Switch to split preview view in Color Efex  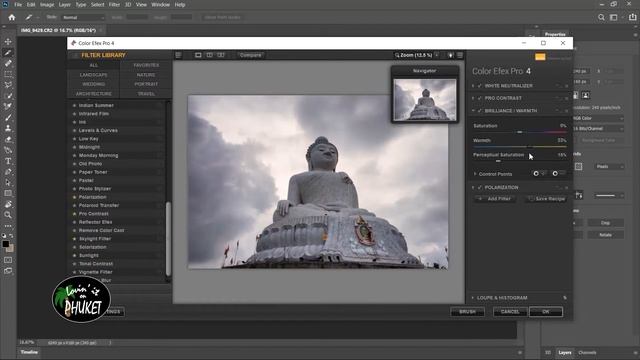click(209, 55)
